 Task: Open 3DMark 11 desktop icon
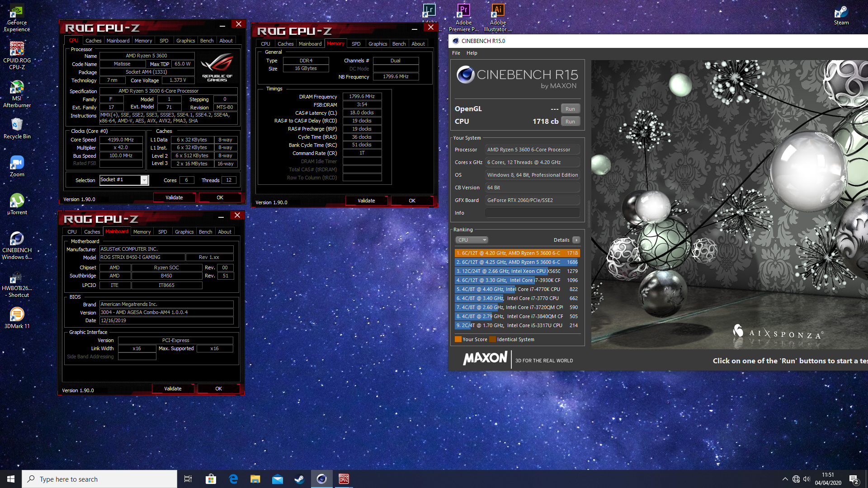(x=17, y=318)
